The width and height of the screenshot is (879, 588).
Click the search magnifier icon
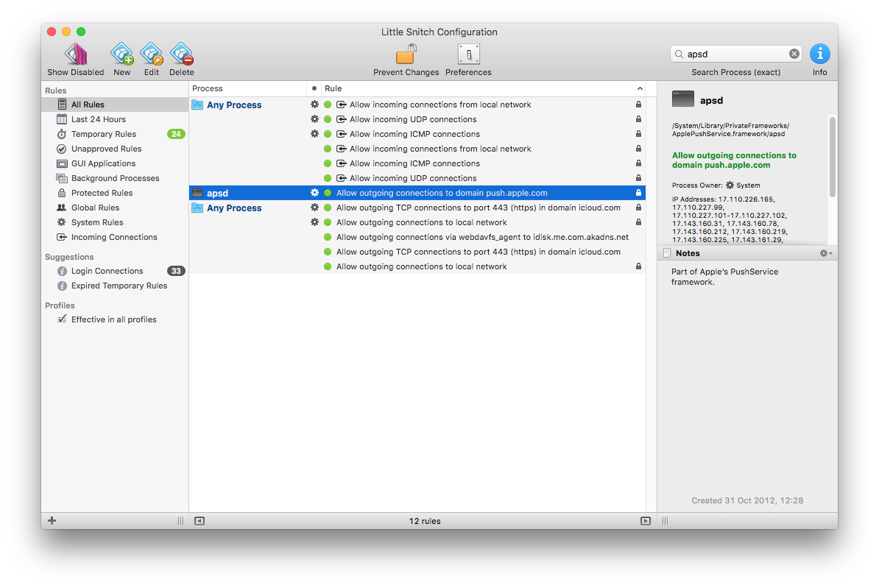pos(679,54)
